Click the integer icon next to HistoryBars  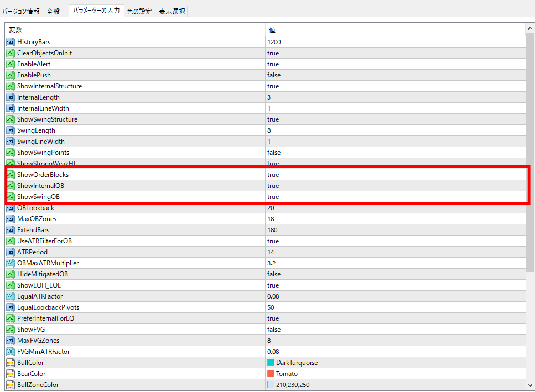(x=10, y=42)
